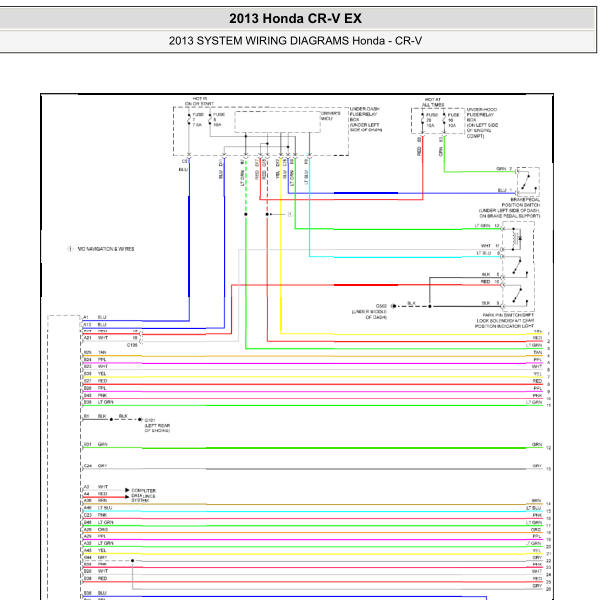Click the "GRY 13" wire end label on the right
This screenshot has width=600, height=600.
(541, 467)
